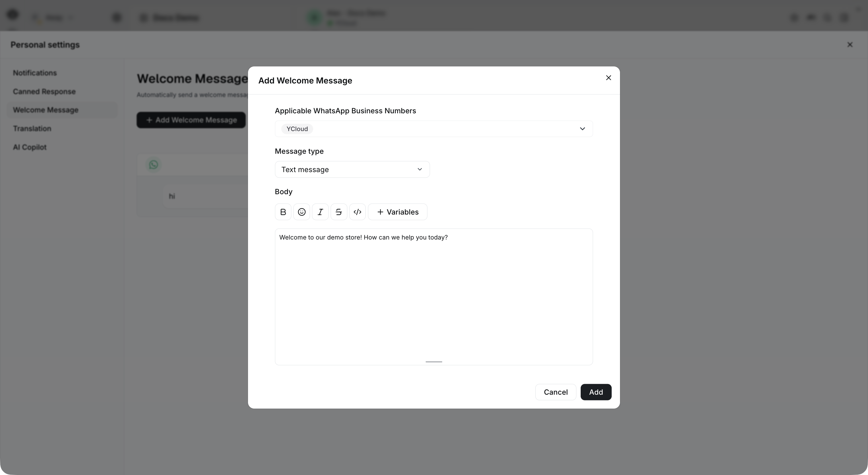The width and height of the screenshot is (868, 475).
Task: Apply italic formatting
Action: (x=320, y=212)
